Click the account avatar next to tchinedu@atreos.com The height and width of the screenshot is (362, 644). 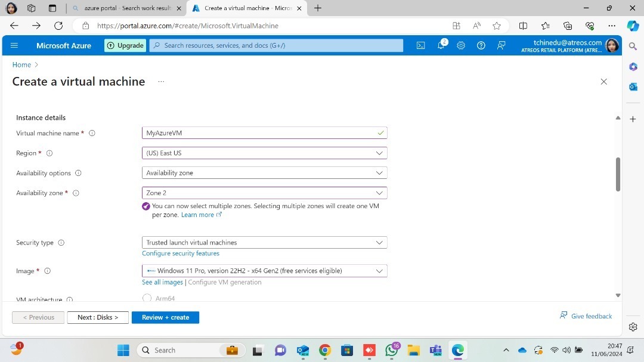612,45
